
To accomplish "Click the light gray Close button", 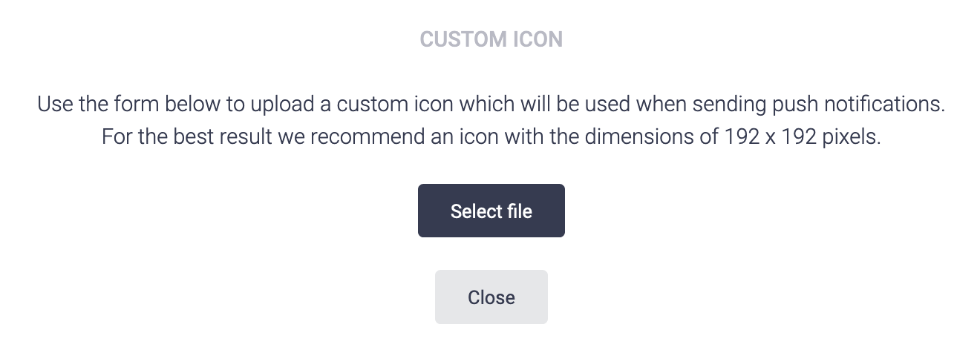I will (491, 297).
